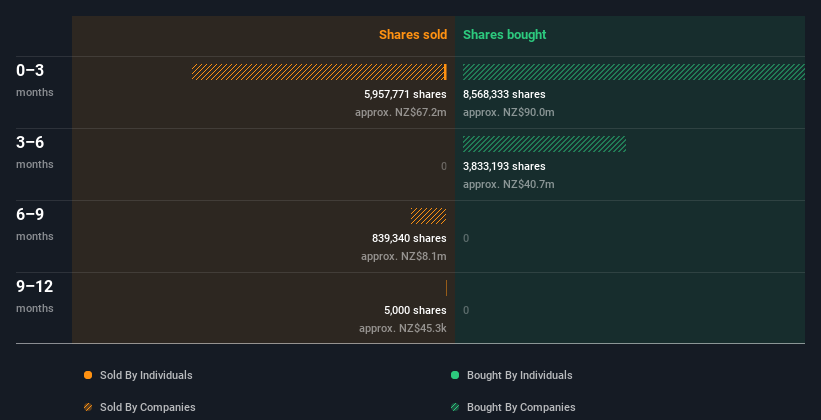Click the approx. NZ$90.0m text
The image size is (821, 420).
click(508, 112)
